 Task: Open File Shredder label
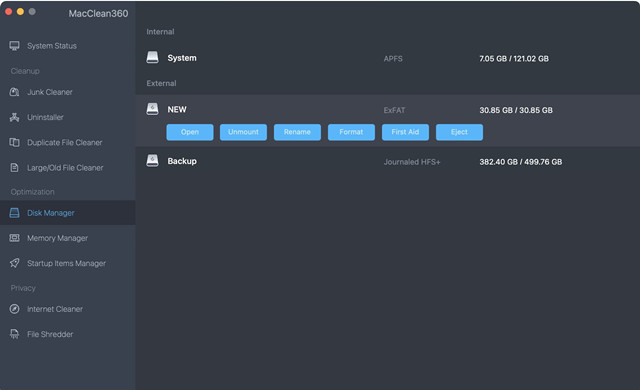tap(50, 335)
